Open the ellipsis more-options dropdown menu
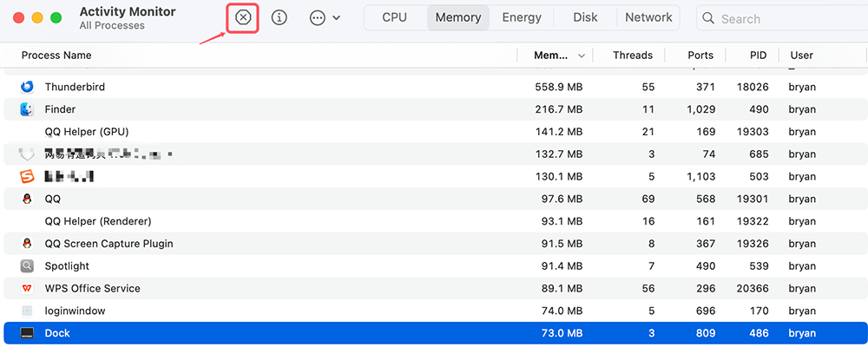 click(x=324, y=17)
